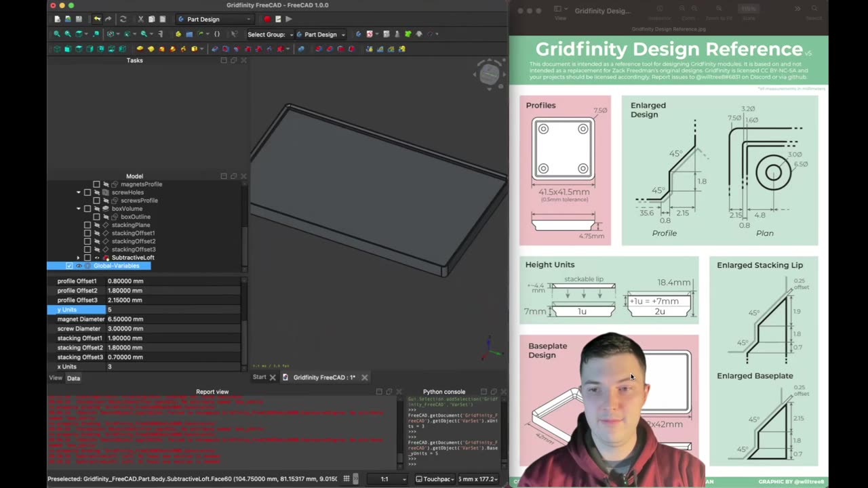Image resolution: width=868 pixels, height=488 pixels.
Task: Click the red Fillet feature icon
Action: 319,49
